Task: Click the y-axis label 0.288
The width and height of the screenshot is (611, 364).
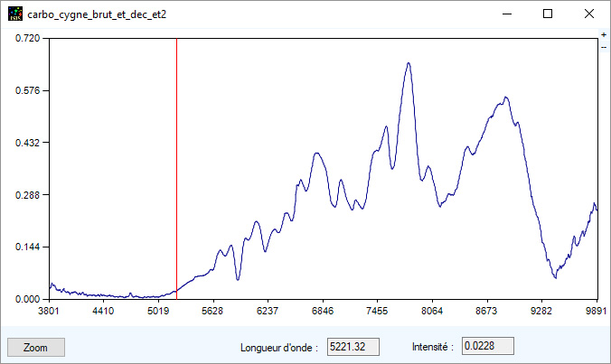Action: tap(28, 195)
